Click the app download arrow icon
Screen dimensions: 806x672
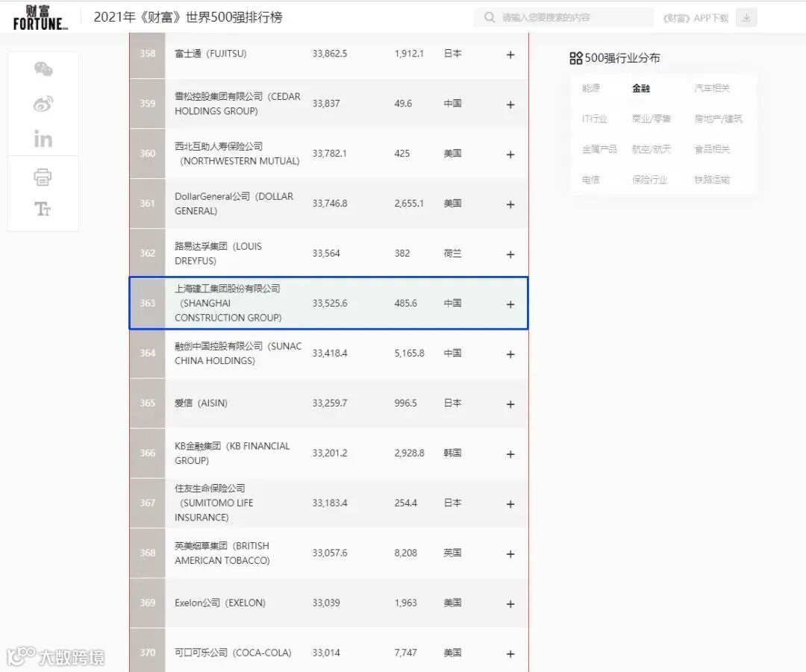(746, 17)
